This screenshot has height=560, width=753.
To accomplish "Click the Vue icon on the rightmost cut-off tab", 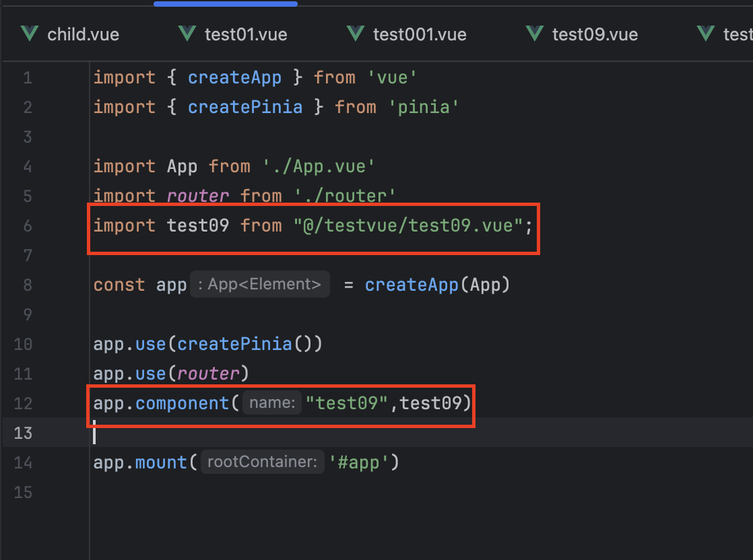I will (706, 34).
